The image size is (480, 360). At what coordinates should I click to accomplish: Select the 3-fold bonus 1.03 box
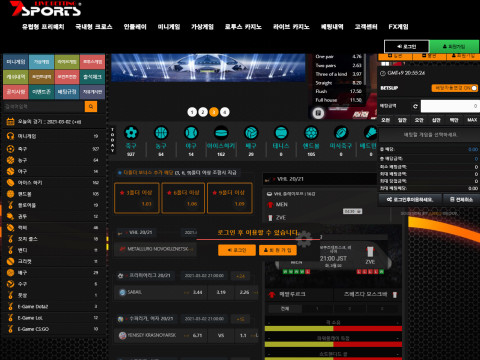pos(136,198)
